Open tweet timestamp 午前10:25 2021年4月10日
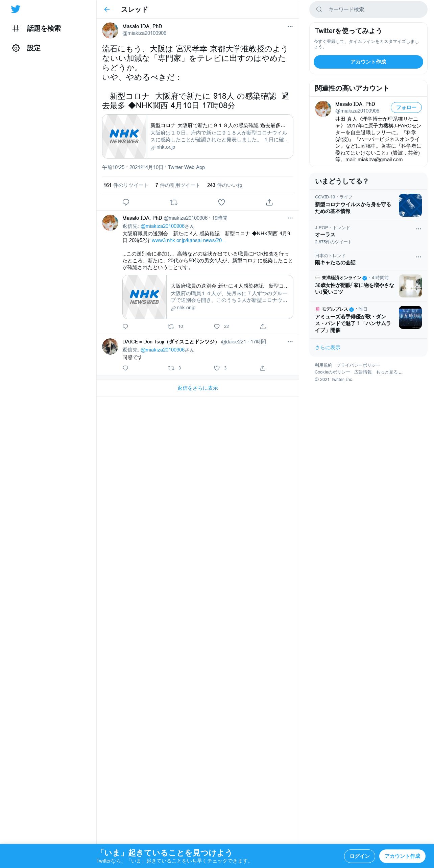The image size is (434, 868). coord(133,167)
